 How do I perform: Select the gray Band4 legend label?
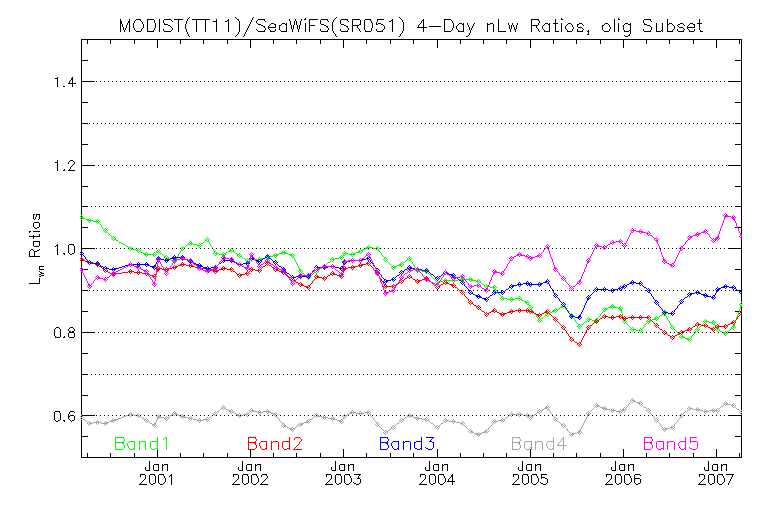[539, 444]
